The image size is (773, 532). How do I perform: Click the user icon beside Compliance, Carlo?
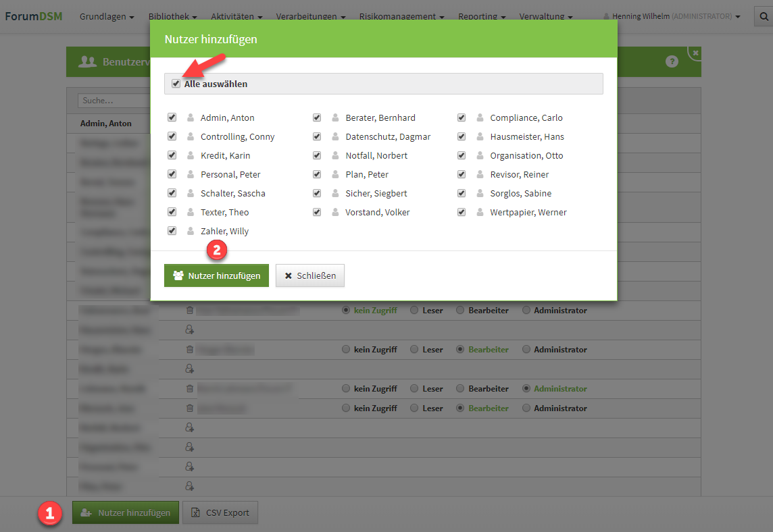tap(480, 117)
